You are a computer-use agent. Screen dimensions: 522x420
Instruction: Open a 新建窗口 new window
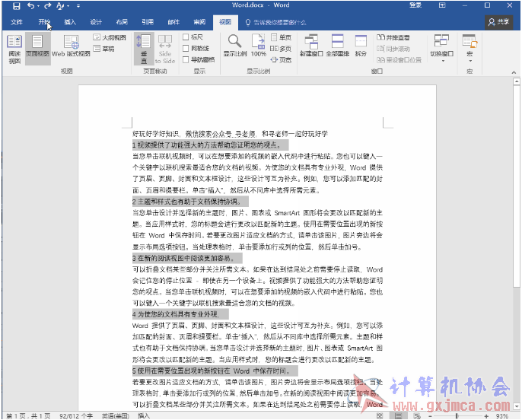[311, 45]
